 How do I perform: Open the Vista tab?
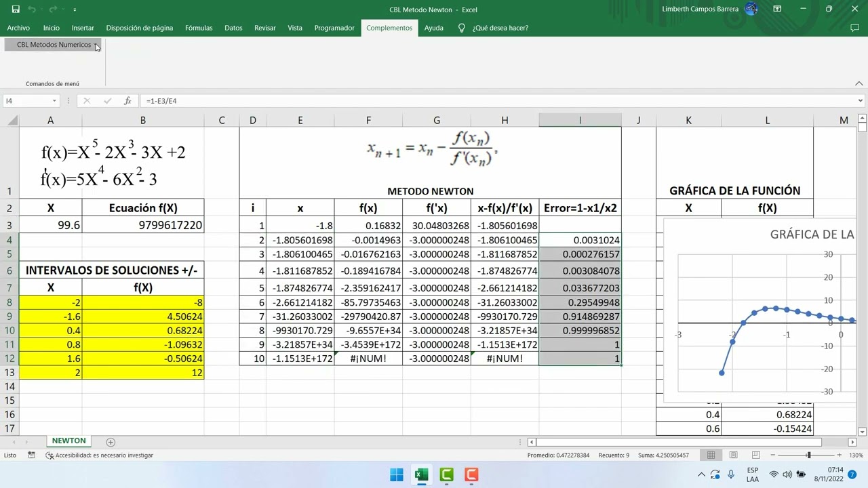click(295, 28)
